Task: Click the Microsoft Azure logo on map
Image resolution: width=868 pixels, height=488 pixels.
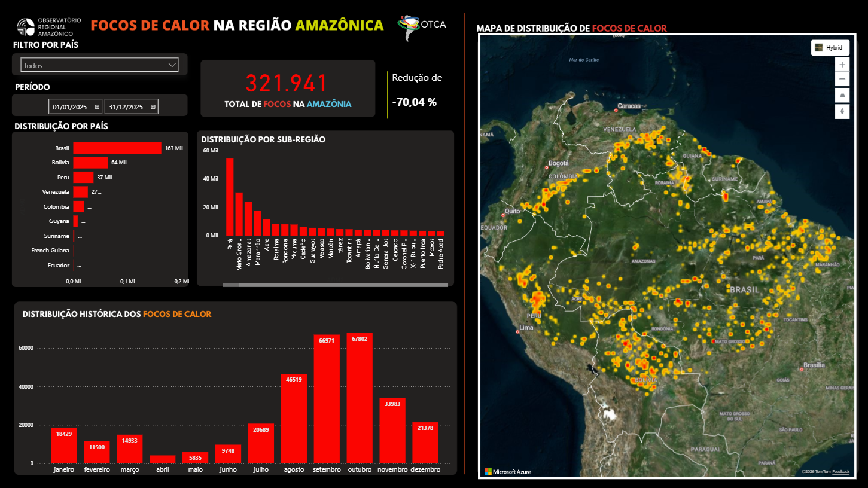Action: 507,472
